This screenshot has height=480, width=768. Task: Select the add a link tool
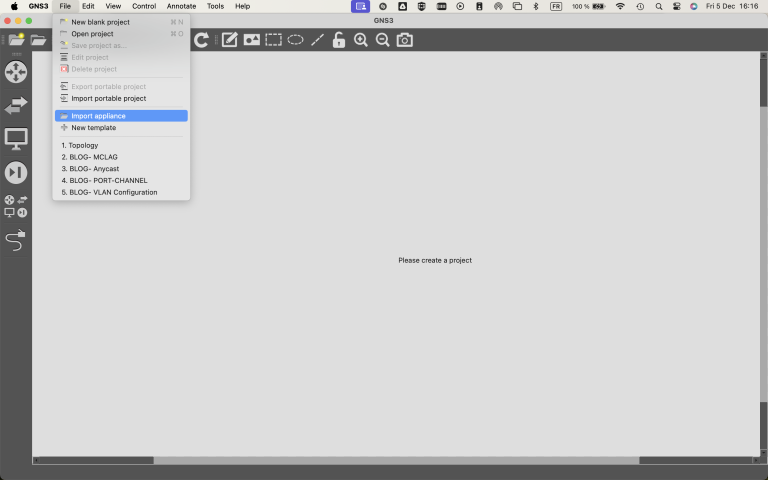[15, 240]
